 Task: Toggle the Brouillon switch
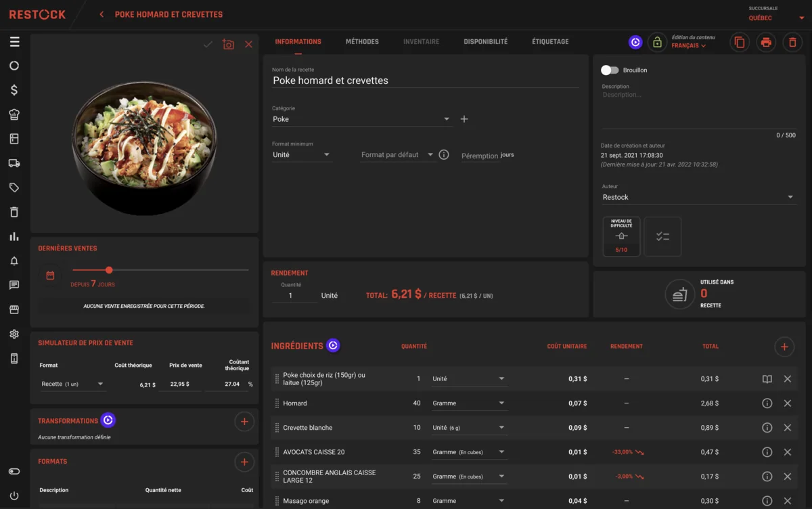tap(610, 70)
